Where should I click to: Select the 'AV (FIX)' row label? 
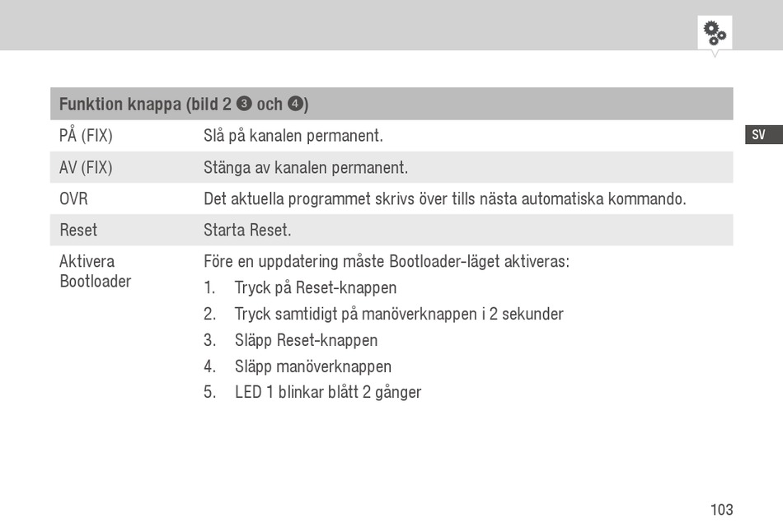click(x=86, y=167)
